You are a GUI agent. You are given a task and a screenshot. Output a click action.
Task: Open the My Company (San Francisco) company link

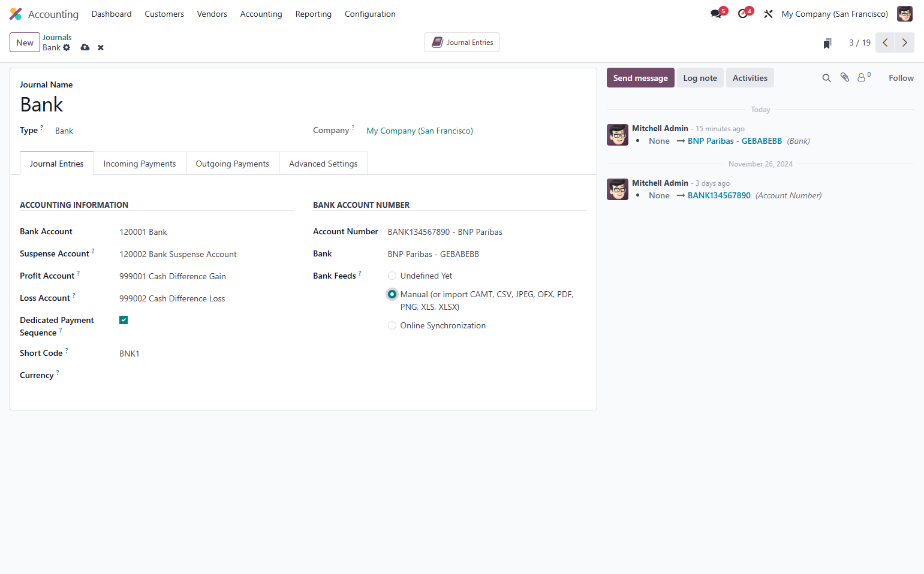click(x=420, y=131)
